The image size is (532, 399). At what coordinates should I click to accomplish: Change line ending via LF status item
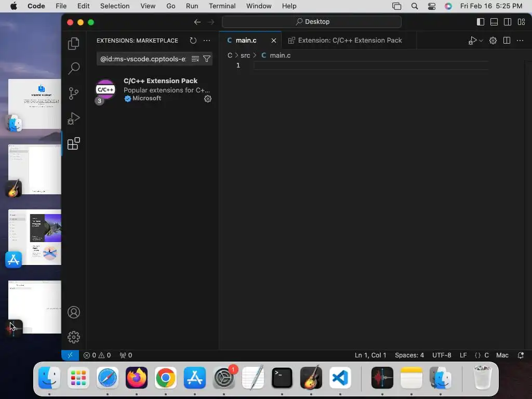463,355
